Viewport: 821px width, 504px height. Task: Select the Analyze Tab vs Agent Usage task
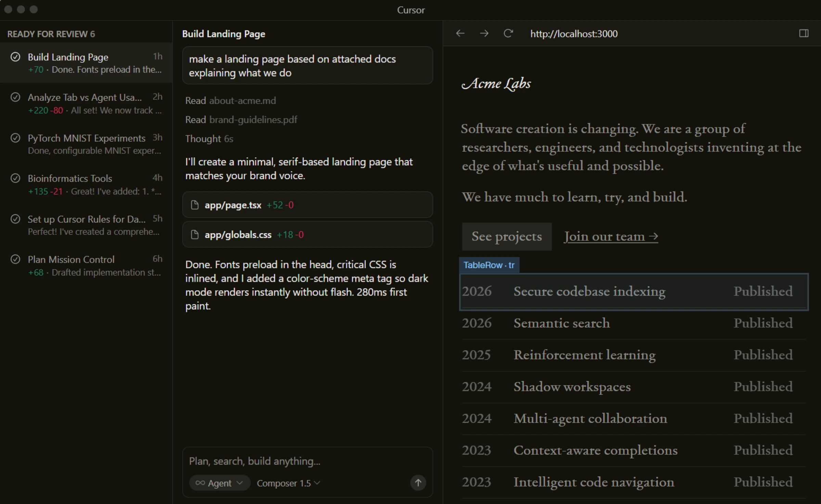(86, 103)
